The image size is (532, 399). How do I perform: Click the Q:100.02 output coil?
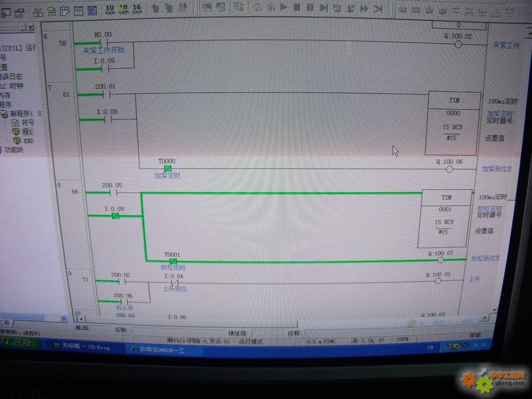pos(458,44)
